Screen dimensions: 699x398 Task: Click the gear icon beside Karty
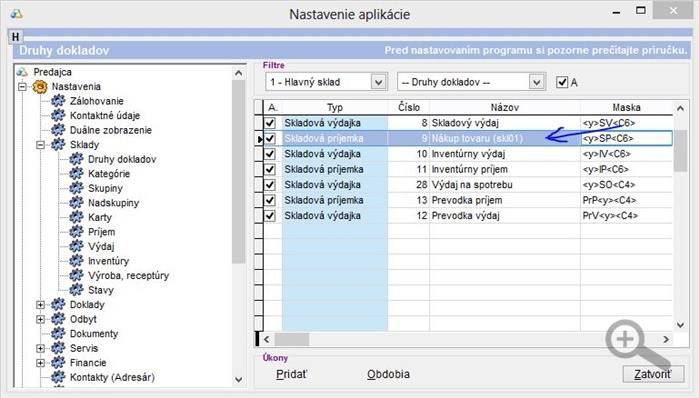[76, 217]
